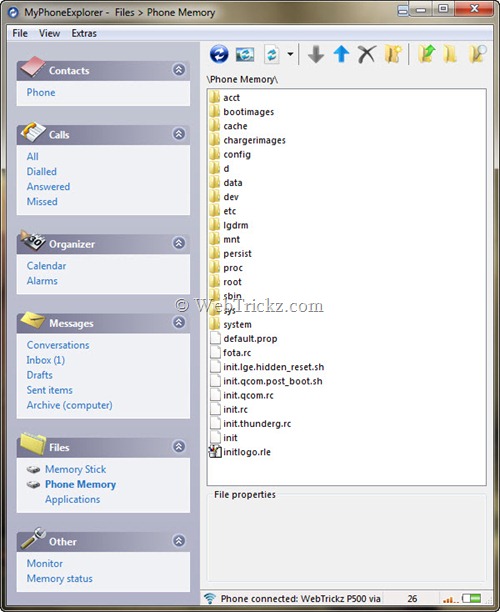Click the Calls phone icon
Image resolution: width=500 pixels, height=612 pixels.
[33, 132]
